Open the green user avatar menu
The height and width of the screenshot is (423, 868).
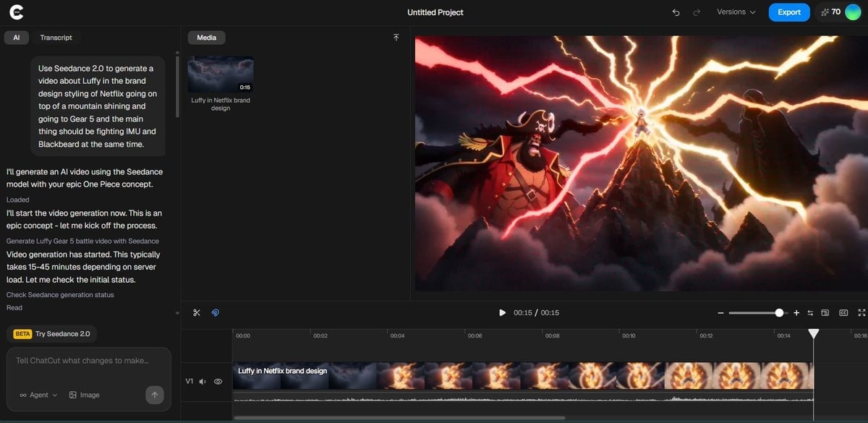click(853, 12)
